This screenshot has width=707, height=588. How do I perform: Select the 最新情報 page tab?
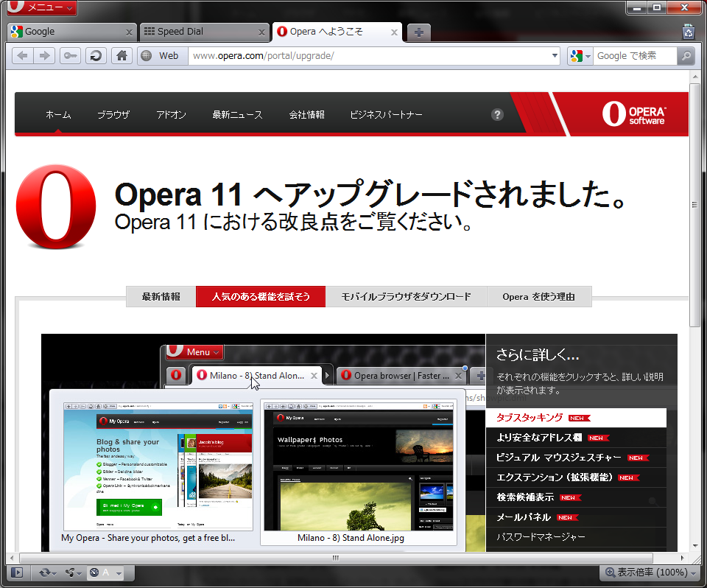click(161, 296)
